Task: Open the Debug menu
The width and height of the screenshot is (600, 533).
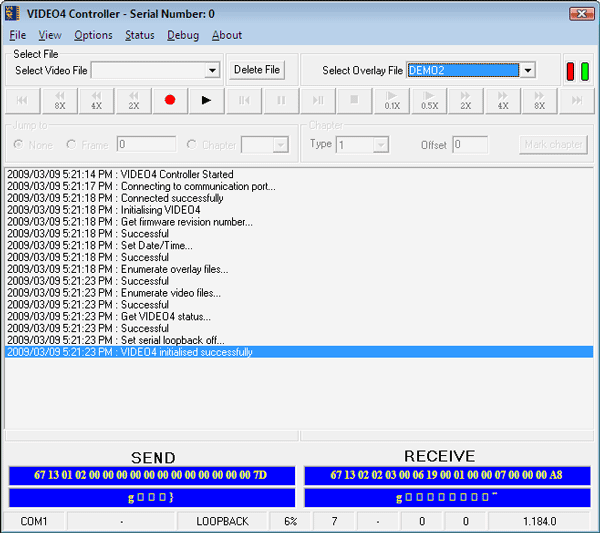Action: 183,35
